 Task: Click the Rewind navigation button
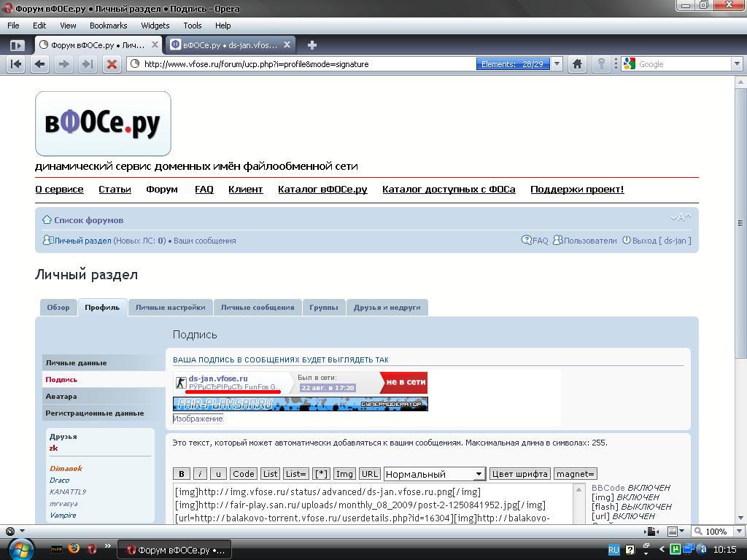pos(16,64)
